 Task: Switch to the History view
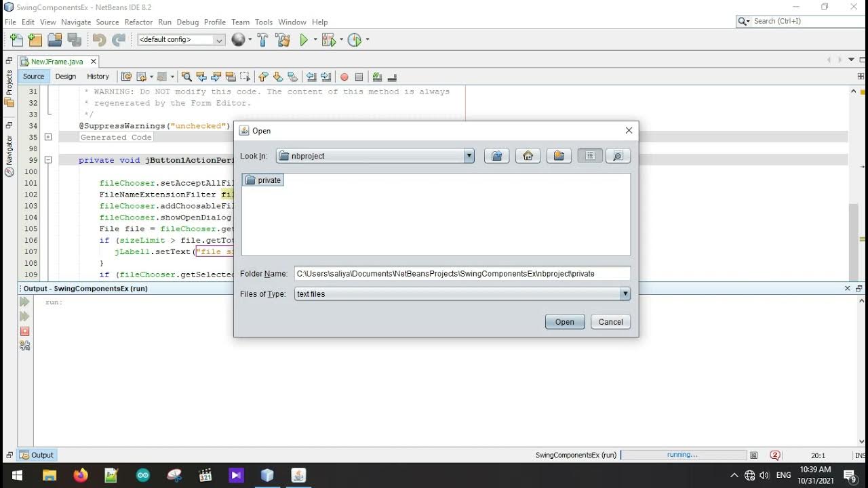click(98, 77)
